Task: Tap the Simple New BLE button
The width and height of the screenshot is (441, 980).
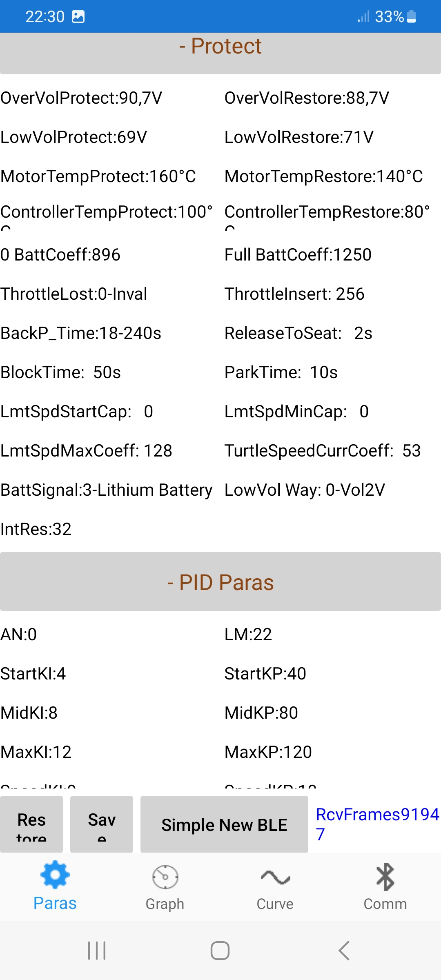Action: (224, 825)
